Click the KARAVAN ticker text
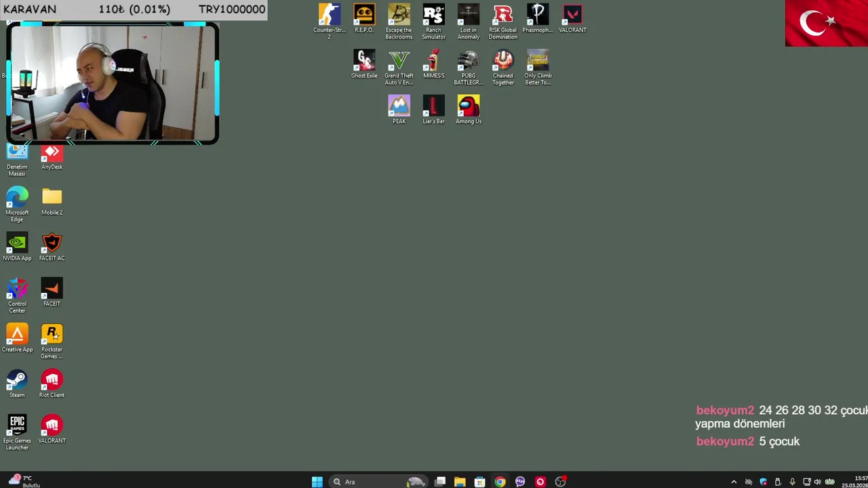The width and height of the screenshot is (868, 488). coord(30,9)
